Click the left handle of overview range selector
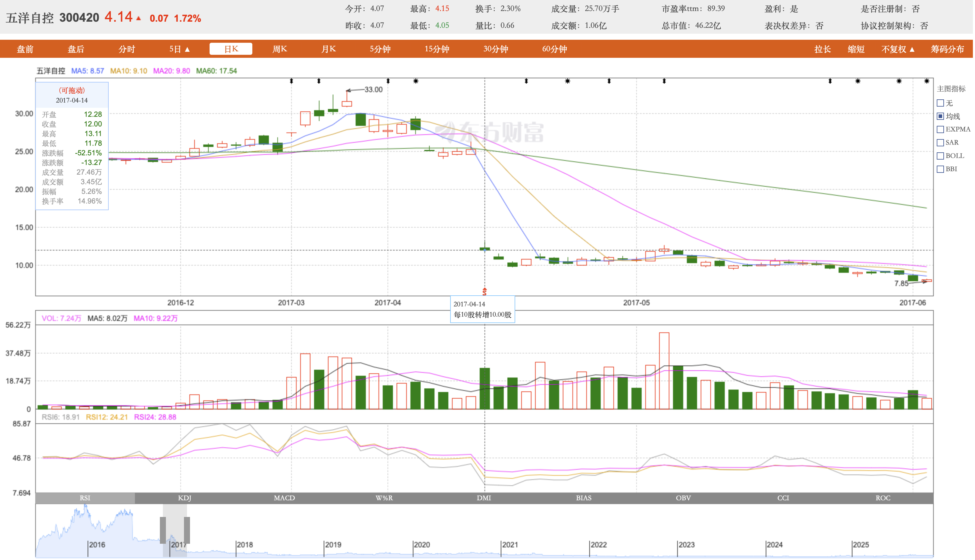The image size is (975, 560). click(x=163, y=530)
